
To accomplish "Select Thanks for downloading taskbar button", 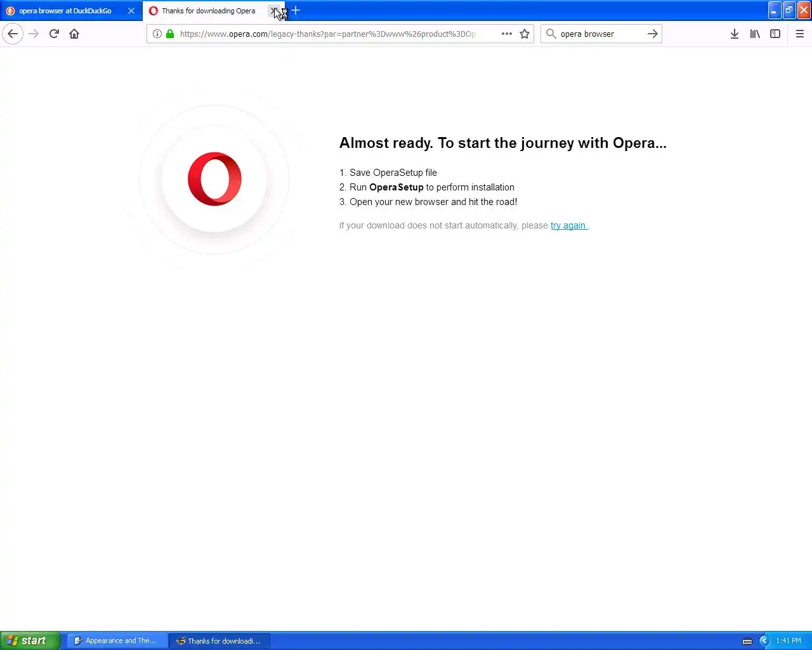I will tap(219, 640).
